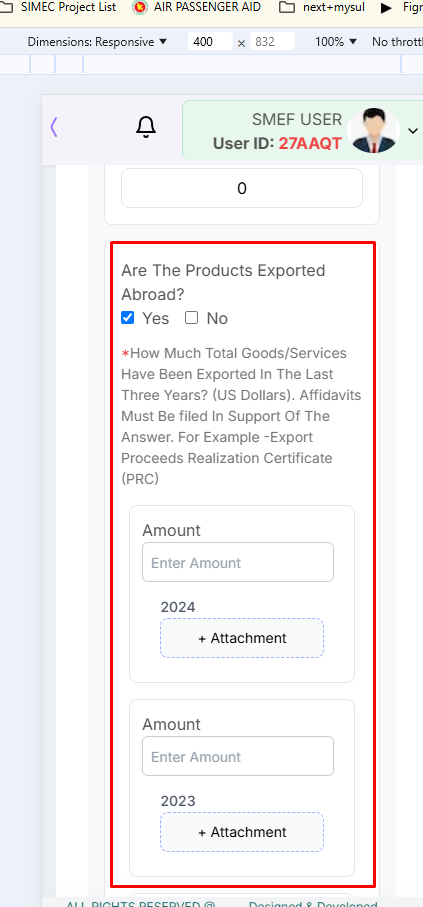Open the AIR PASSENGER AID bookmark
Viewport: 423px width, 907px height.
click(x=196, y=8)
